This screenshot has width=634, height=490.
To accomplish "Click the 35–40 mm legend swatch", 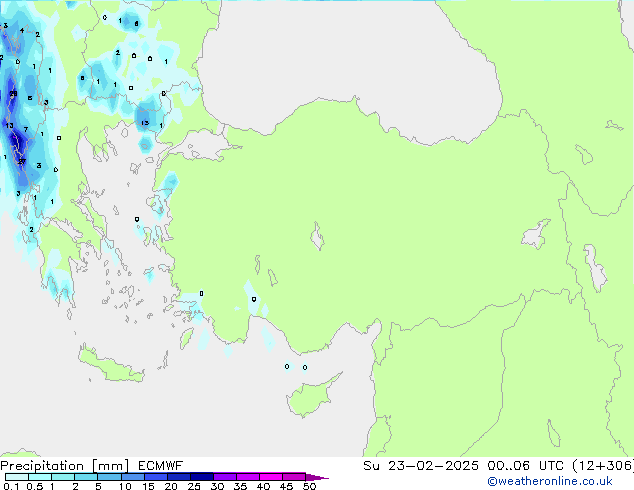I will click(x=247, y=477).
